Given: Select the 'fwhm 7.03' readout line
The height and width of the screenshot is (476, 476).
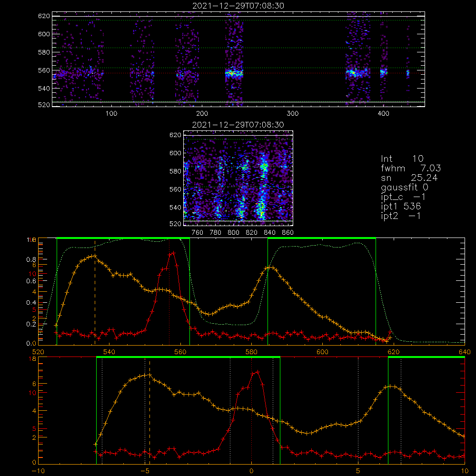Looking at the screenshot, I should (x=411, y=168).
